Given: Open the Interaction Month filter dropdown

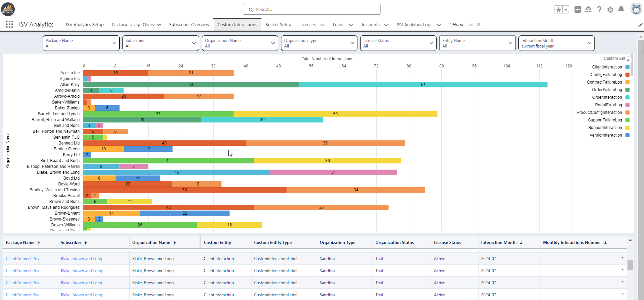Looking at the screenshot, I should [557, 43].
